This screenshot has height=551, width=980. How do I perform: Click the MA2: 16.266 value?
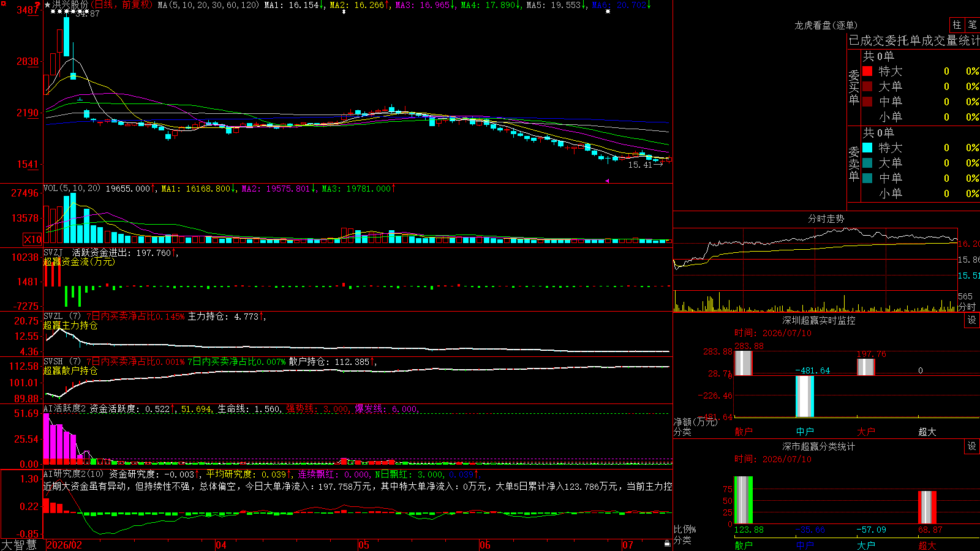point(360,5)
